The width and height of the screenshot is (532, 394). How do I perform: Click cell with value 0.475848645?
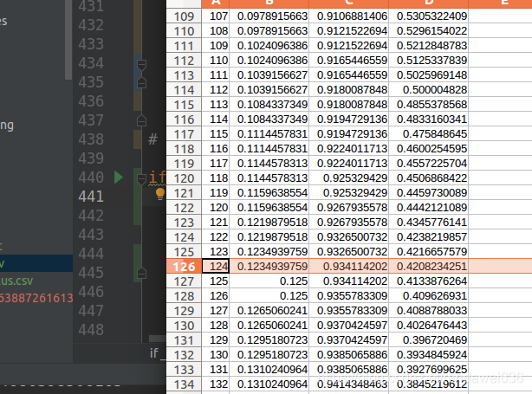pos(429,134)
